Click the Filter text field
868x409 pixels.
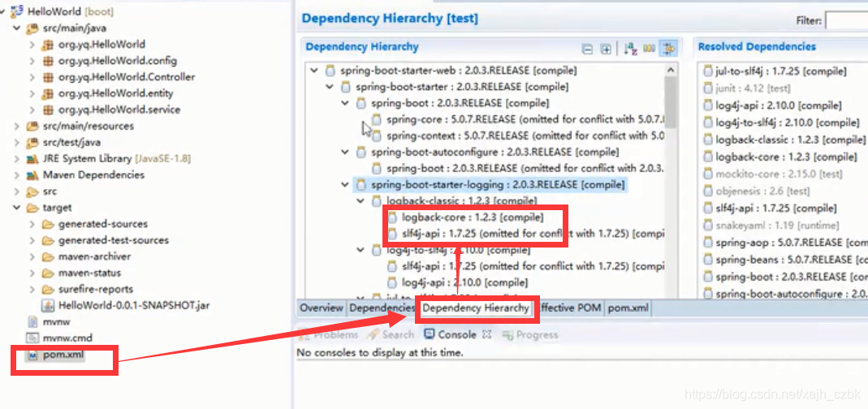point(846,20)
